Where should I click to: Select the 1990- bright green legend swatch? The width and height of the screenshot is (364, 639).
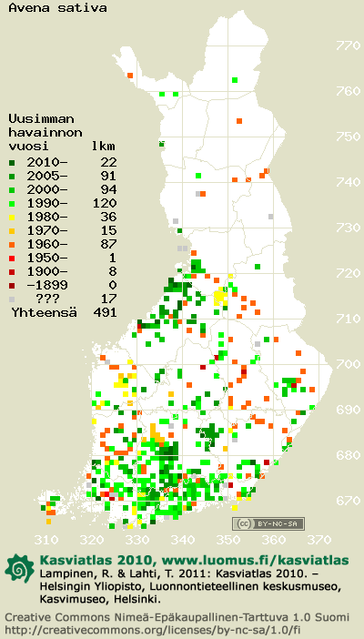[12, 203]
